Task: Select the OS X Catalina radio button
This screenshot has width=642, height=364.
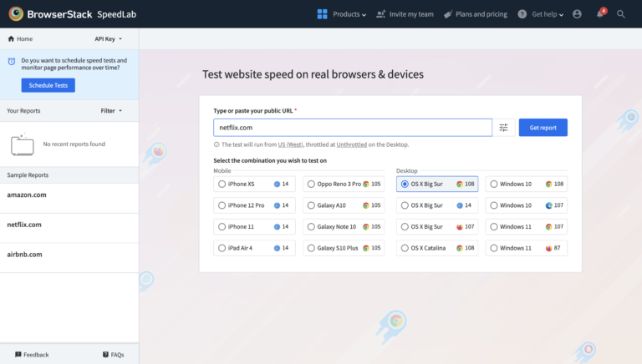Action: point(405,248)
